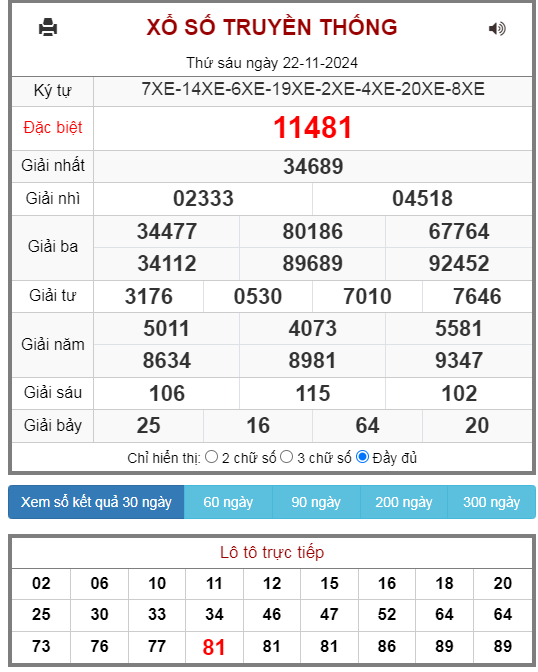The image size is (538, 672).
Task: Select the 3 chữ số radio option
Action: click(286, 457)
